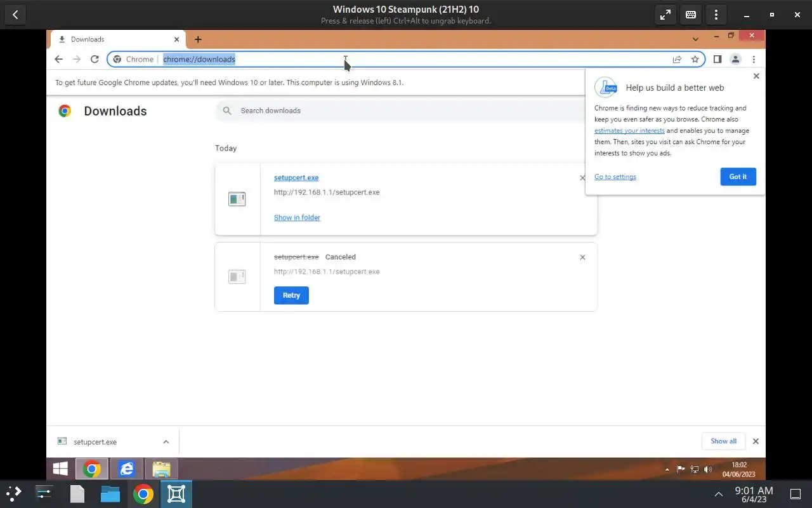This screenshot has height=508, width=812.
Task: Open the Windows Start button in VM
Action: click(60, 469)
